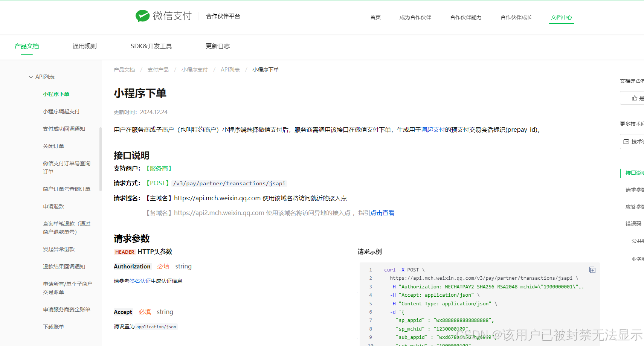Collapse the API列表 tree section
Screen dimensions: 644x346
click(x=31, y=77)
